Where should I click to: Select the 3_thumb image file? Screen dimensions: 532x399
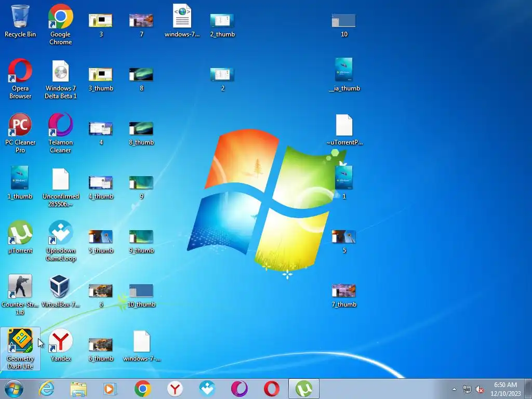(x=101, y=79)
